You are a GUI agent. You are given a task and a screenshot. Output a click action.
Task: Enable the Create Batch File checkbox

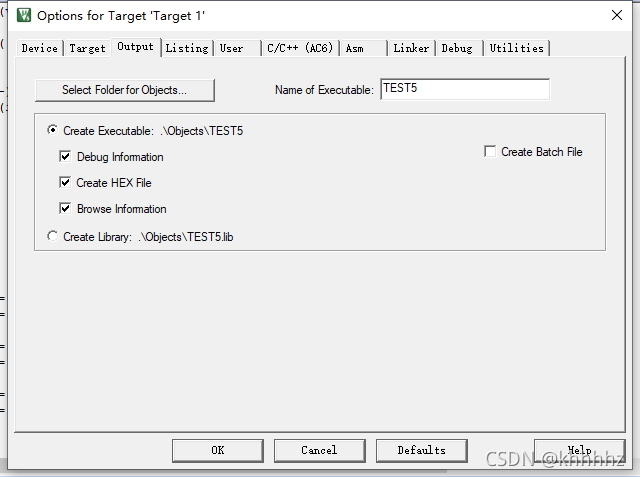[490, 151]
